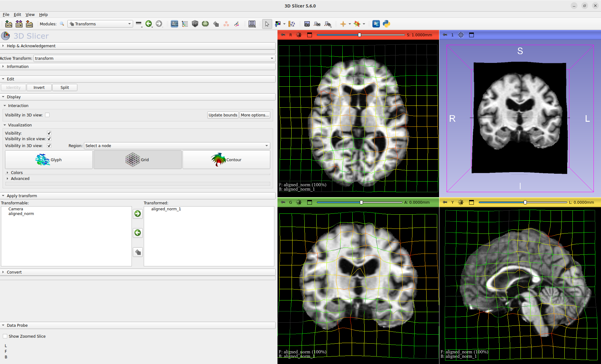This screenshot has height=364, width=601.
Task: Expand the Help & Acknowledgement section
Action: [137, 46]
